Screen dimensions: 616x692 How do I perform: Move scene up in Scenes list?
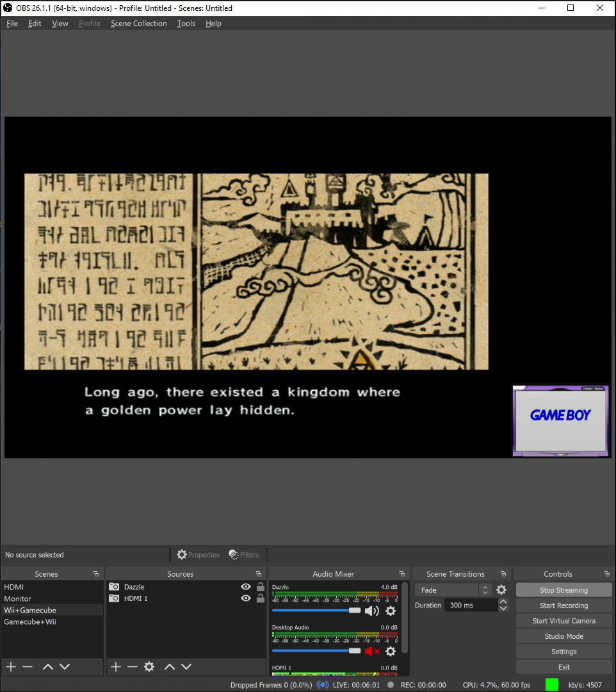click(47, 667)
